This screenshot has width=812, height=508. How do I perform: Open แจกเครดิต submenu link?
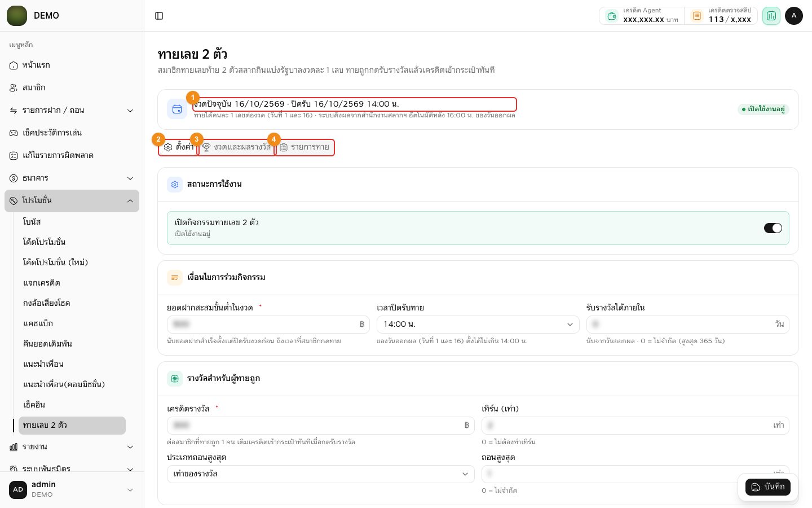72,283
